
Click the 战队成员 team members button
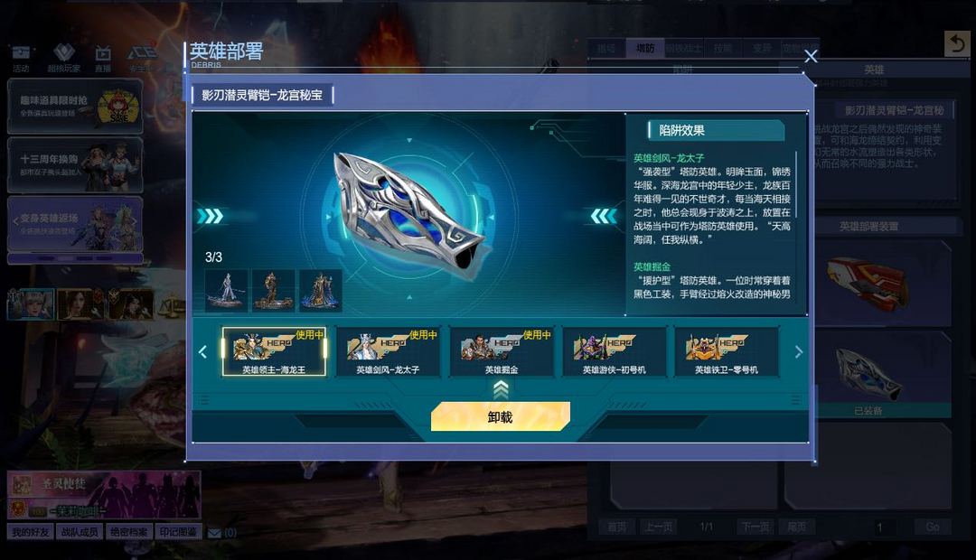click(x=80, y=532)
